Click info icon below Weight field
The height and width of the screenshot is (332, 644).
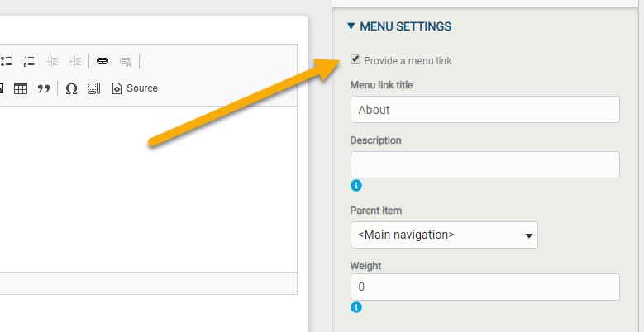tap(356, 307)
